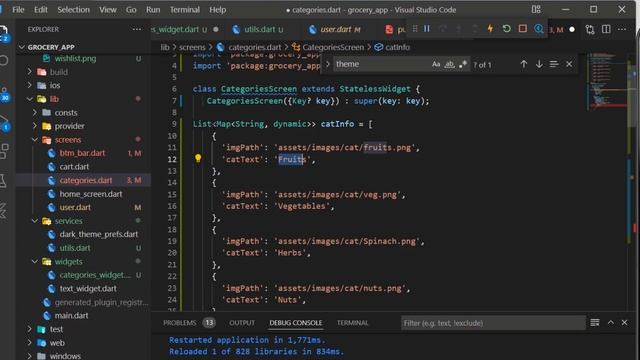Restart the debug session
The image size is (640, 360).
507,29
